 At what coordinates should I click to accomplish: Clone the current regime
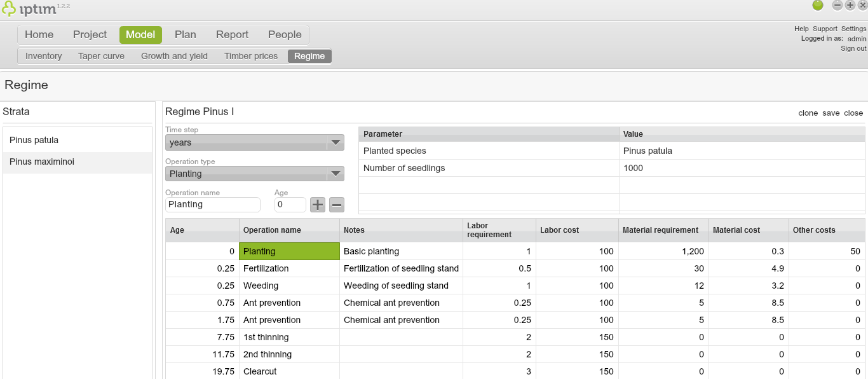pos(808,113)
